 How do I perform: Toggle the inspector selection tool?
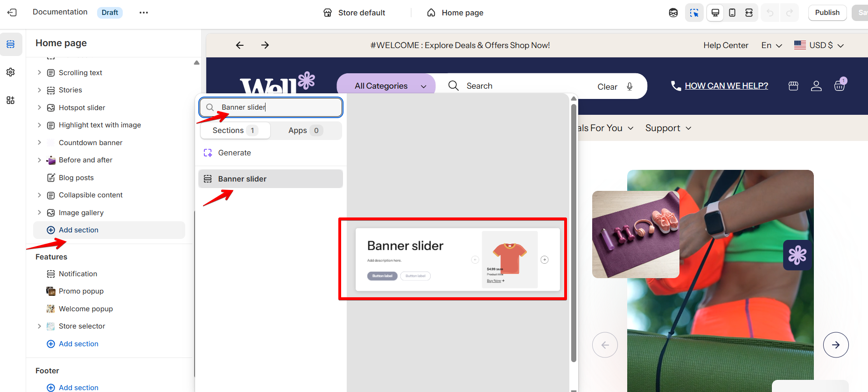(694, 13)
